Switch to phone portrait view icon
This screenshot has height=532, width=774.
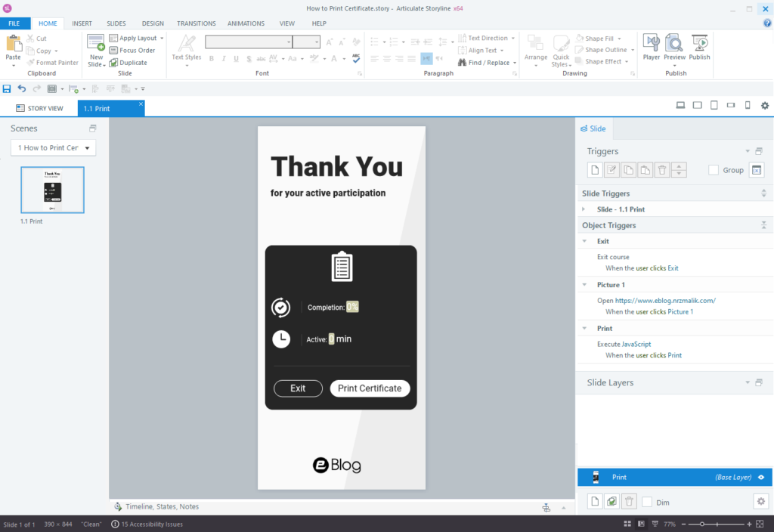(748, 105)
